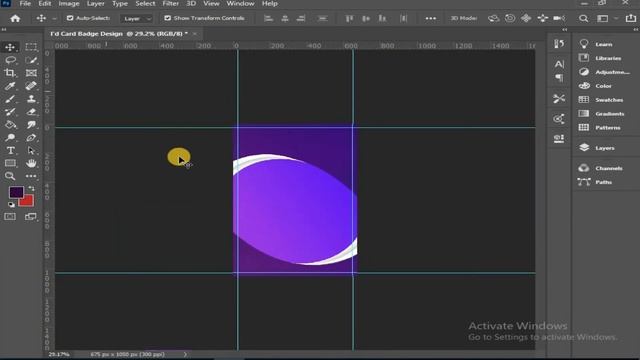The width and height of the screenshot is (640, 360).
Task: Expand the tools panel double arrow
Action: pos(4,29)
